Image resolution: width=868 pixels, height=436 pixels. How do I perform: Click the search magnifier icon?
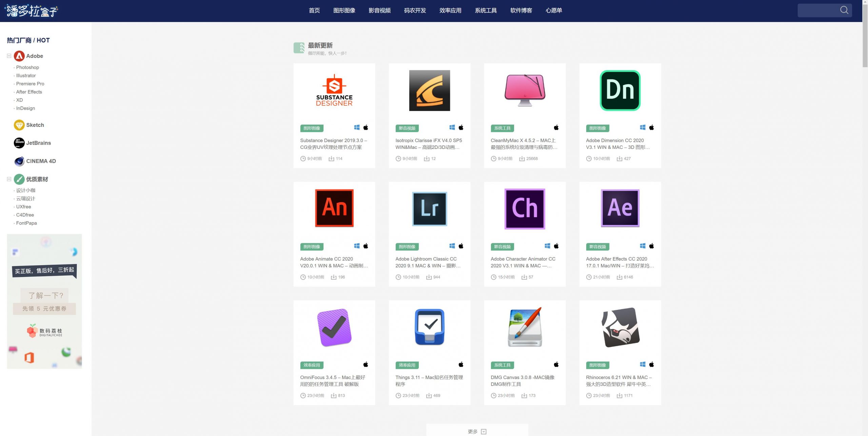coord(844,10)
